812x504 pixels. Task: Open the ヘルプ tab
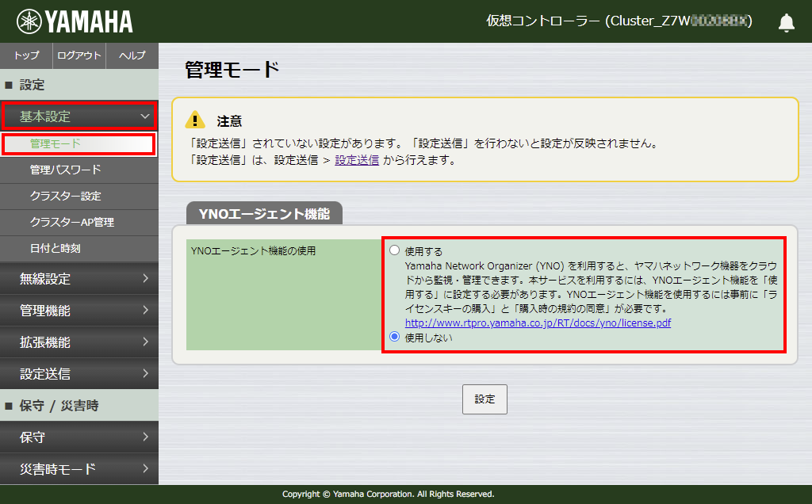tap(132, 55)
